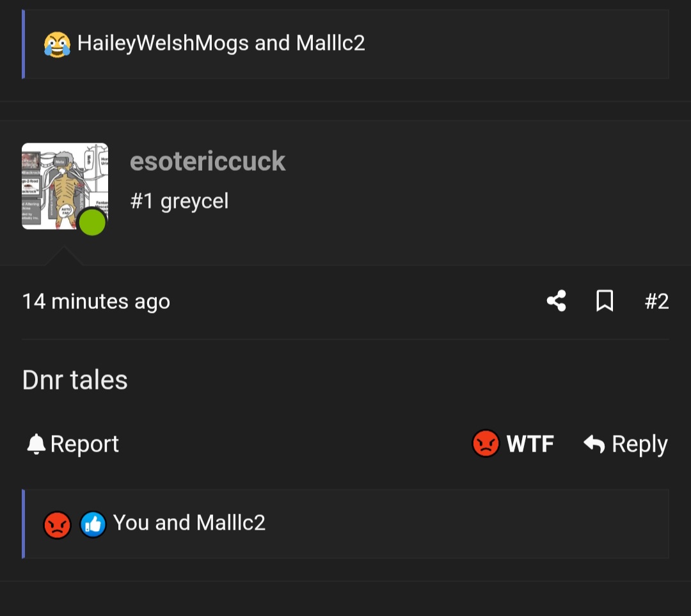Viewport: 691px width, 616px height.
Task: Select the report bell icon
Action: coord(36,443)
